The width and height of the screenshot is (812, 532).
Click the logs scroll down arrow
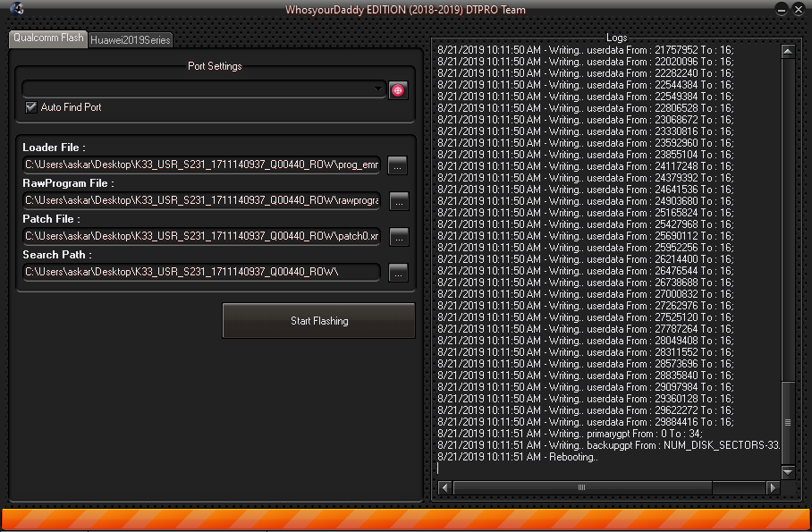click(x=788, y=472)
